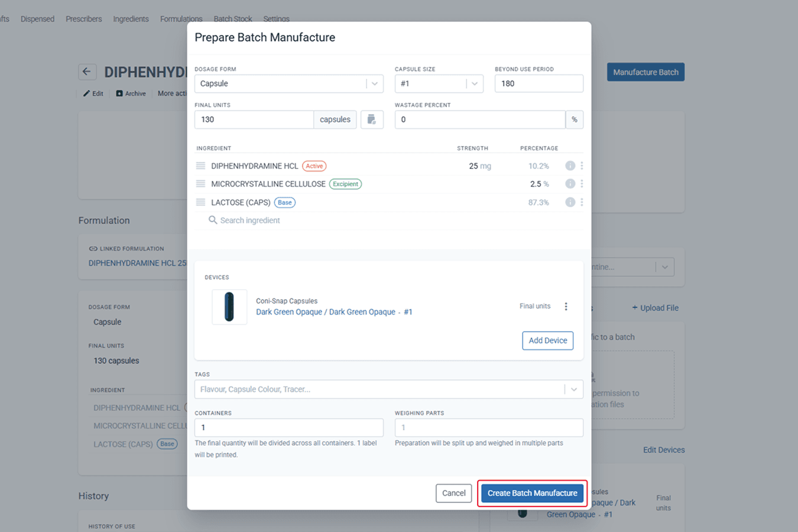Image resolution: width=798 pixels, height=532 pixels.
Task: Click Edit under the formulation title
Action: [93, 93]
